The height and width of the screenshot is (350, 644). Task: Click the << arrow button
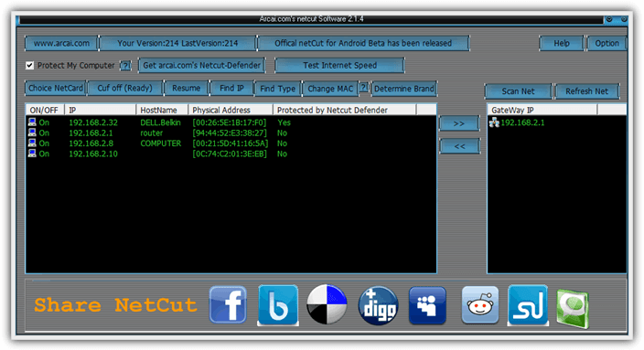click(459, 146)
